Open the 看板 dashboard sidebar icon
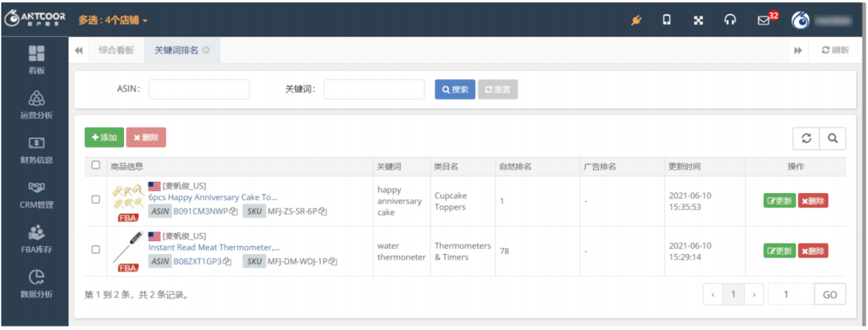This screenshot has height=330, width=868. 36,54
